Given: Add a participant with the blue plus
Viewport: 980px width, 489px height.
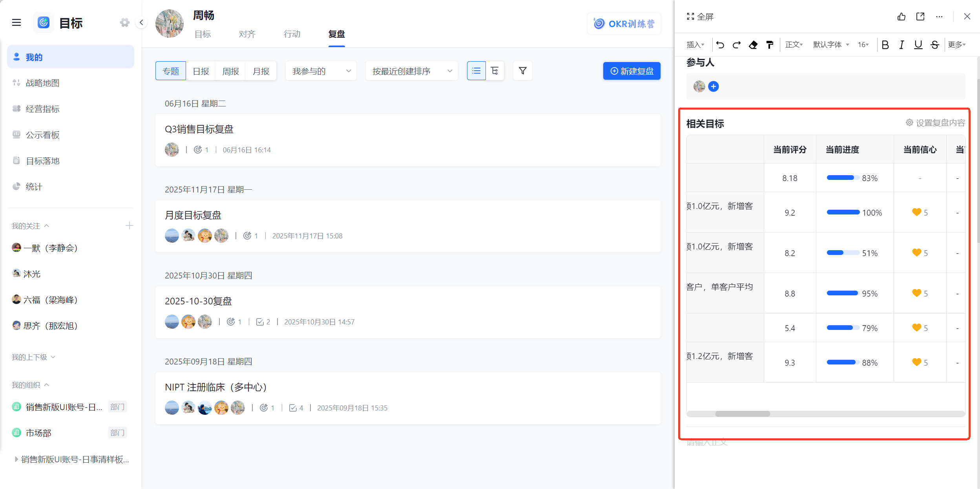Looking at the screenshot, I should tap(714, 86).
